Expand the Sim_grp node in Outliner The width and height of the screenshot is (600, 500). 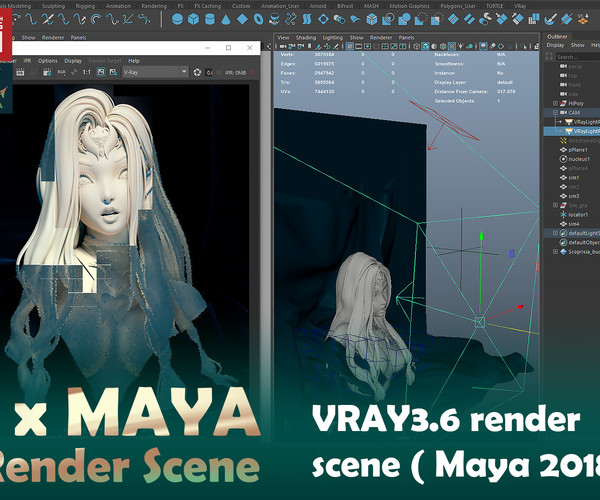coord(555,205)
